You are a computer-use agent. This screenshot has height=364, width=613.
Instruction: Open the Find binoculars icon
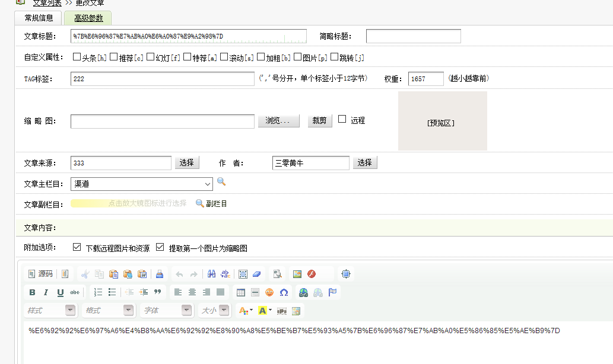[212, 273]
